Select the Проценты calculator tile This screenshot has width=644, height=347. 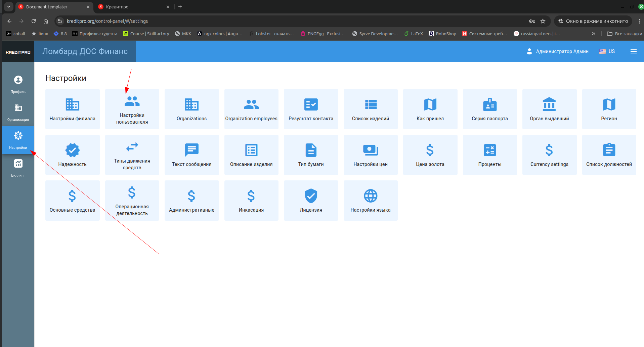pyautogui.click(x=489, y=155)
